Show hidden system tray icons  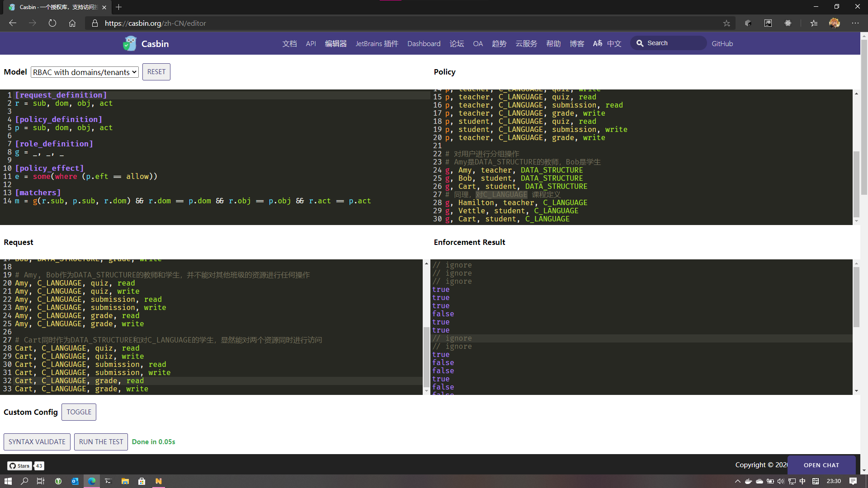[738, 481]
